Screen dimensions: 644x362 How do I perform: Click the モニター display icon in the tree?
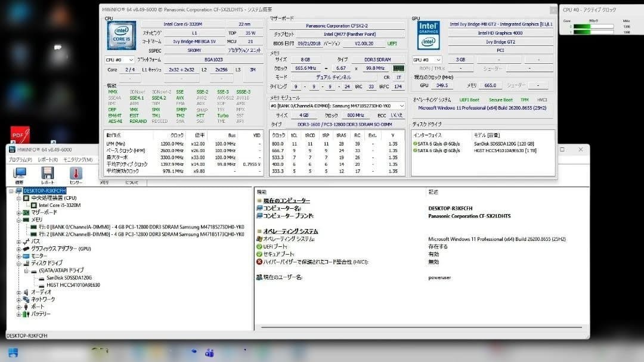[26, 256]
